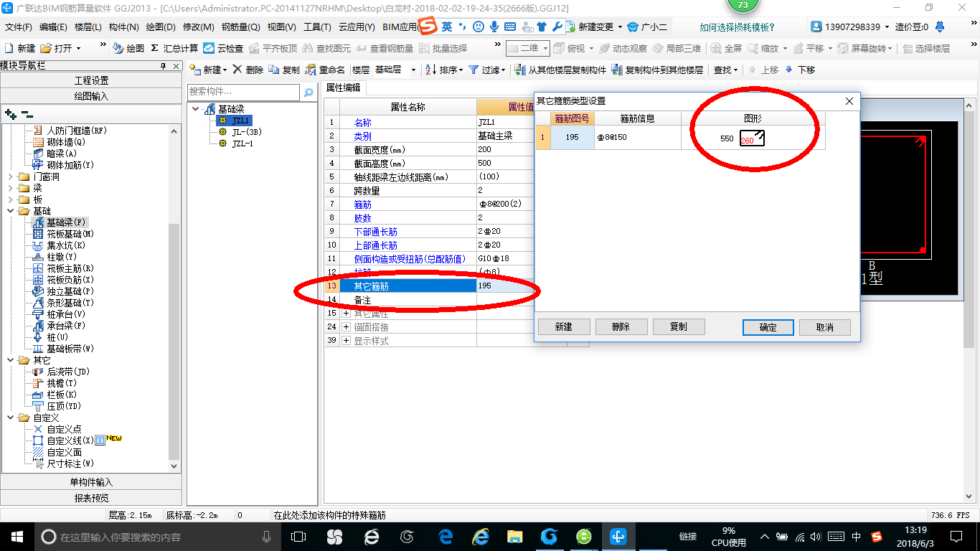
Task: Open the 排序 sort dropdown
Action: pyautogui.click(x=443, y=70)
